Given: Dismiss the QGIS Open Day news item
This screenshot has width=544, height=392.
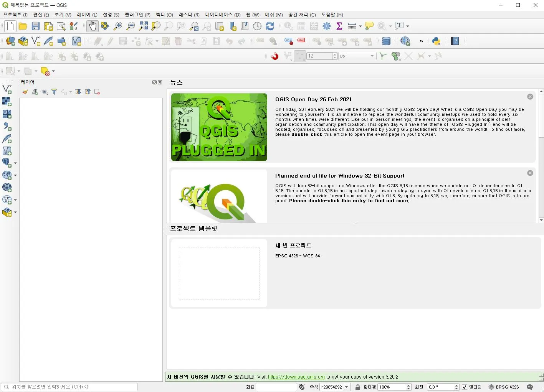Looking at the screenshot, I should coord(530,97).
